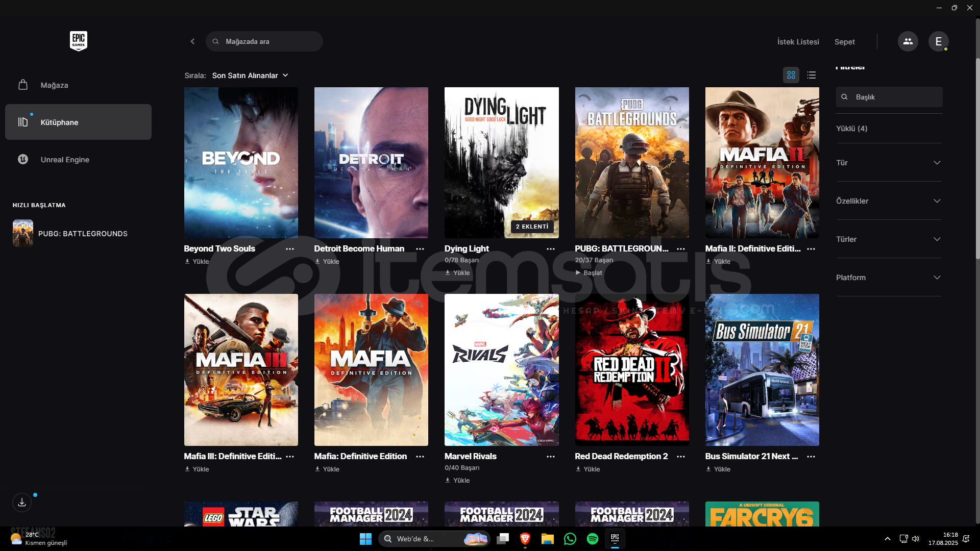Viewport: 980px width, 551px height.
Task: Filter by Yüklü (4) installed games
Action: (x=851, y=129)
